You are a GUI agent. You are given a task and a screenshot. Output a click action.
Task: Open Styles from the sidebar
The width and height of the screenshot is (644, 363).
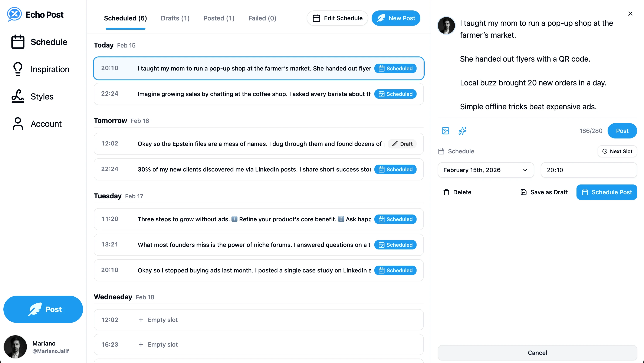click(x=33, y=97)
